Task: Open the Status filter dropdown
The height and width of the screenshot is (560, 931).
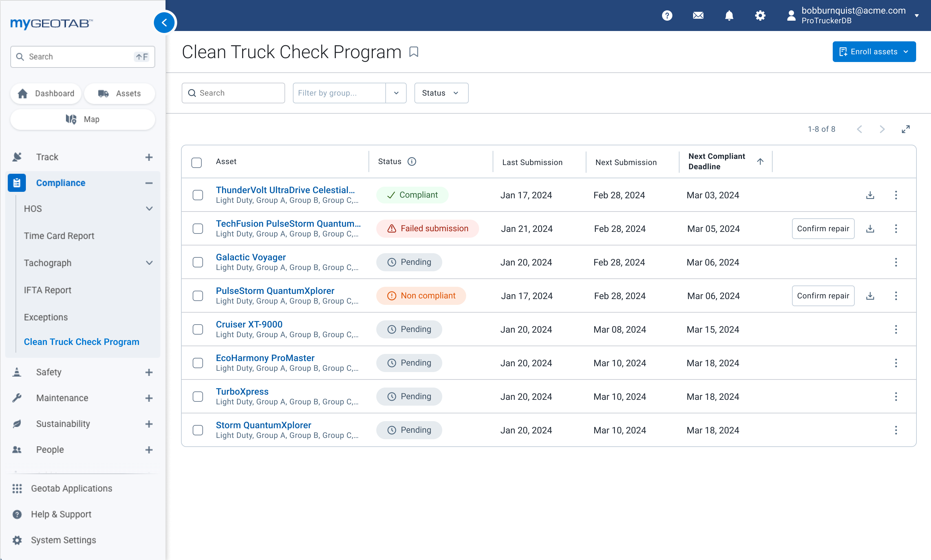Action: (x=441, y=93)
